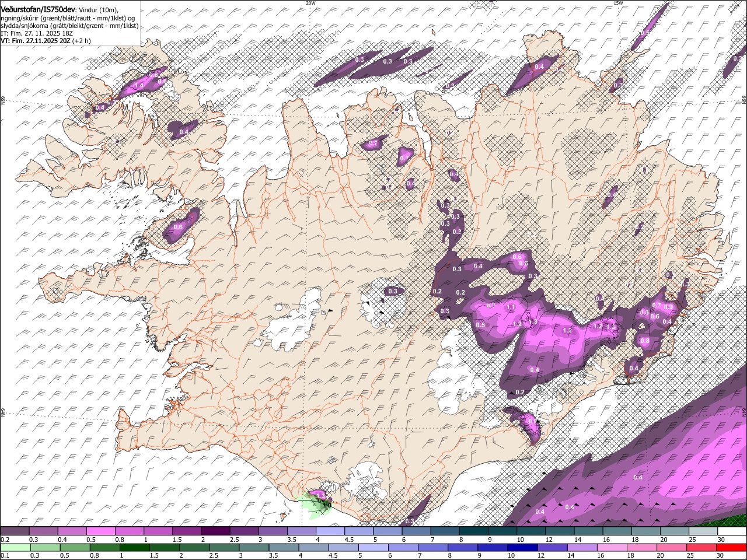Click the Veðurstofan/IS750dev title text
The image size is (747, 560).
click(x=37, y=10)
